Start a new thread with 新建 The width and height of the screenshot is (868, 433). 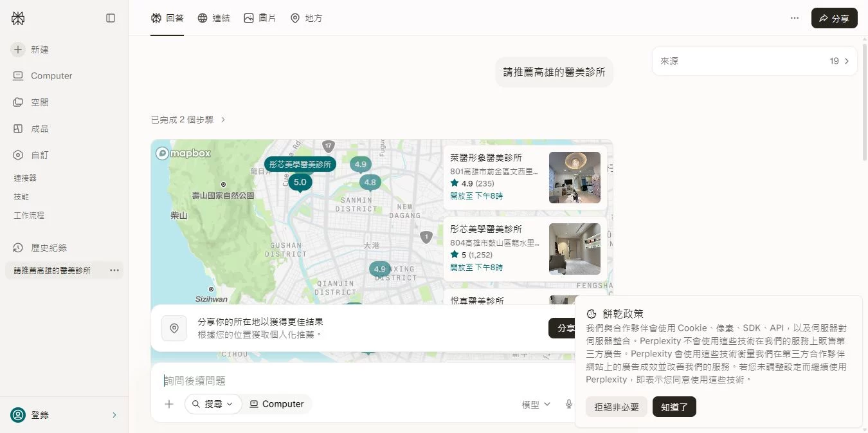click(30, 50)
